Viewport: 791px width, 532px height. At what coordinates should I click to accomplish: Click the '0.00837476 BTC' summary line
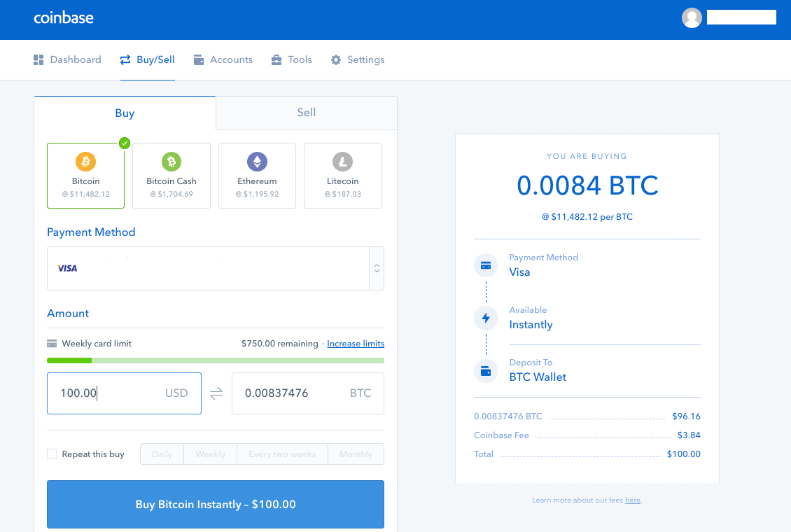coord(587,416)
